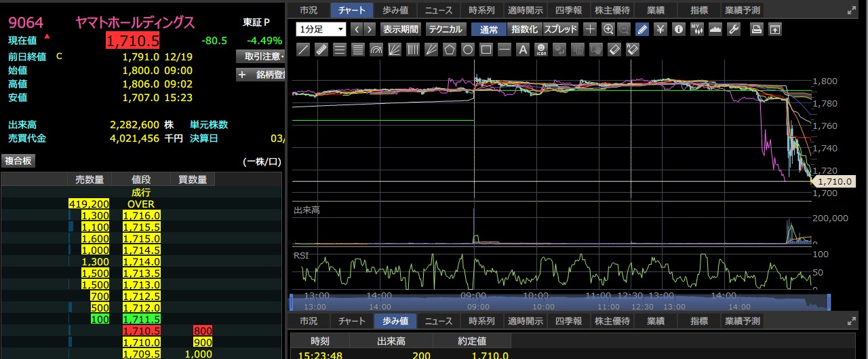Screen dimensions: 868x359
Task: Select the vertical lines cycle tool
Action: (x=413, y=50)
